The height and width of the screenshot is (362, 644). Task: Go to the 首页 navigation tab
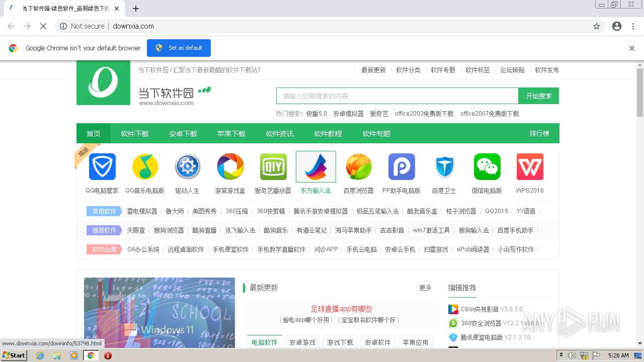pos(94,134)
